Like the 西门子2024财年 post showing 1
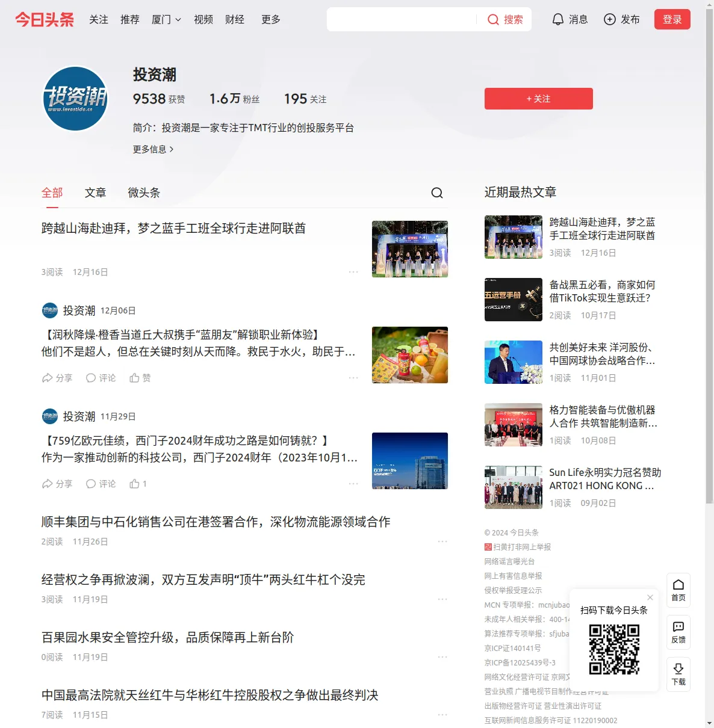Image resolution: width=714 pixels, height=728 pixels. [138, 484]
